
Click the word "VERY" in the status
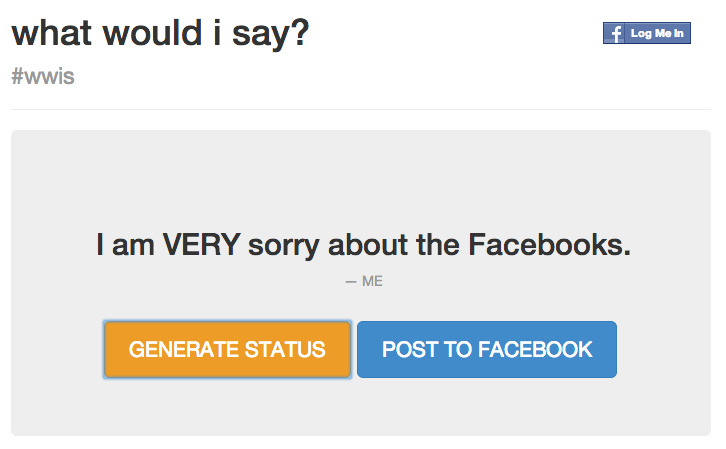[x=201, y=244]
